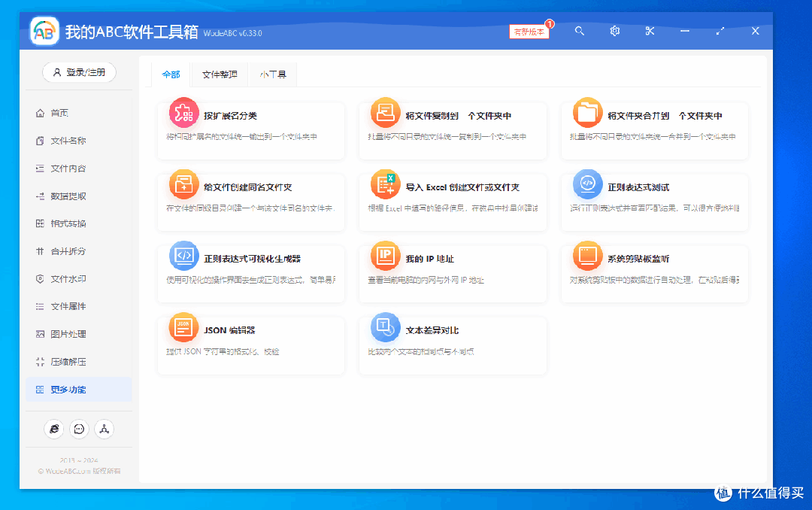
Task: Click the WodeABC v0.33.0 version label
Action: click(232, 33)
